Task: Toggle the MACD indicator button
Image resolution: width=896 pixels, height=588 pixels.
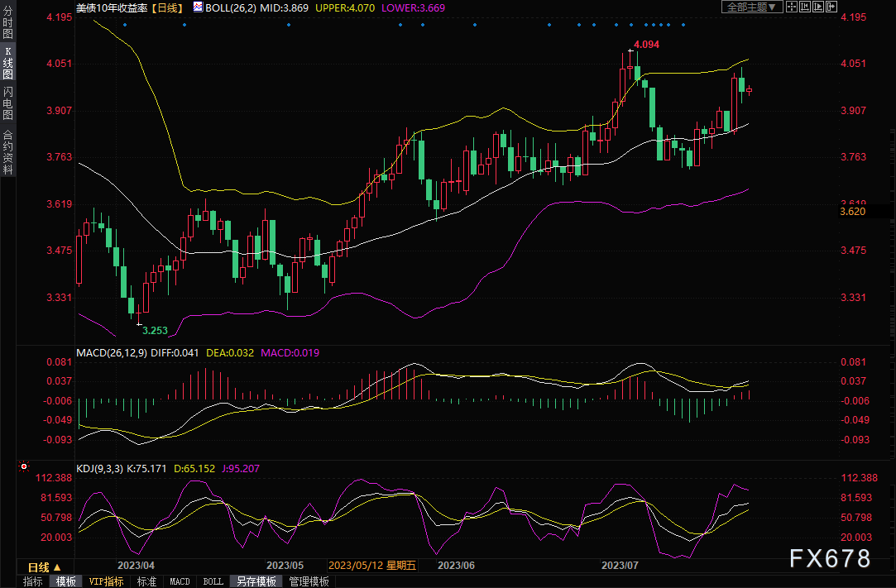Action: [x=180, y=581]
